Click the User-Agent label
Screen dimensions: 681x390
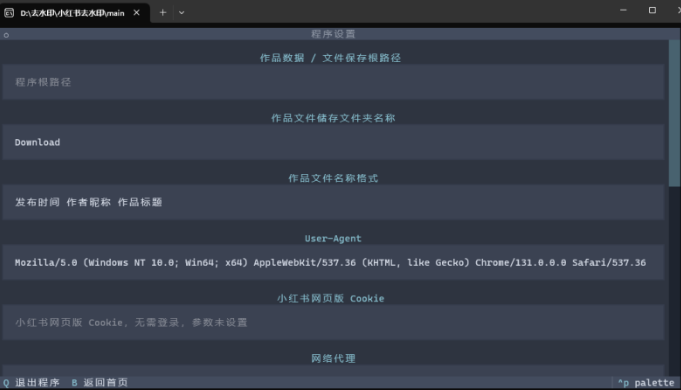[333, 238]
